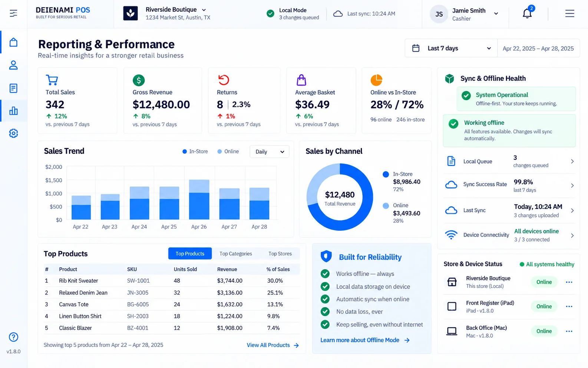Click the Rib Knit Sweater product row
Viewport: 588px width, 368px height.
pos(172,281)
